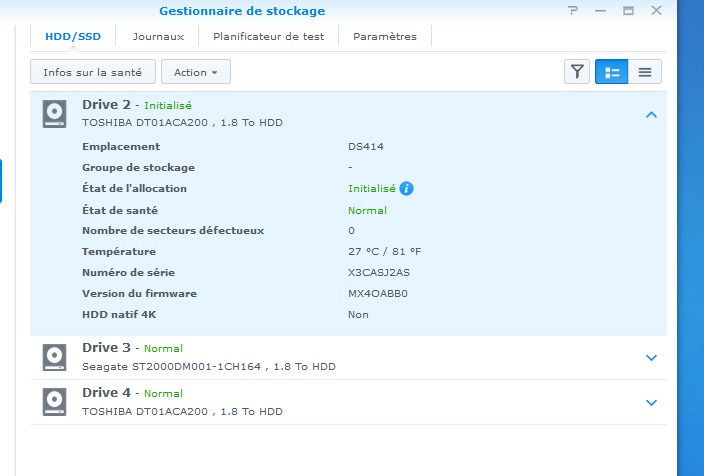Viewport: 704px width, 476px height.
Task: Click Drive 2 TOSHIBA DT01ACA200 model text
Action: (x=145, y=123)
